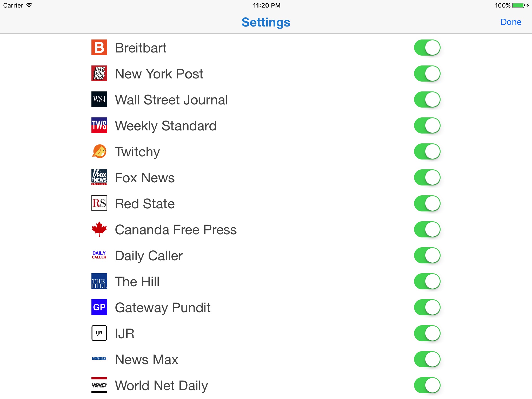Click the New York Post icon
Image resolution: width=532 pixels, height=399 pixels.
[99, 73]
